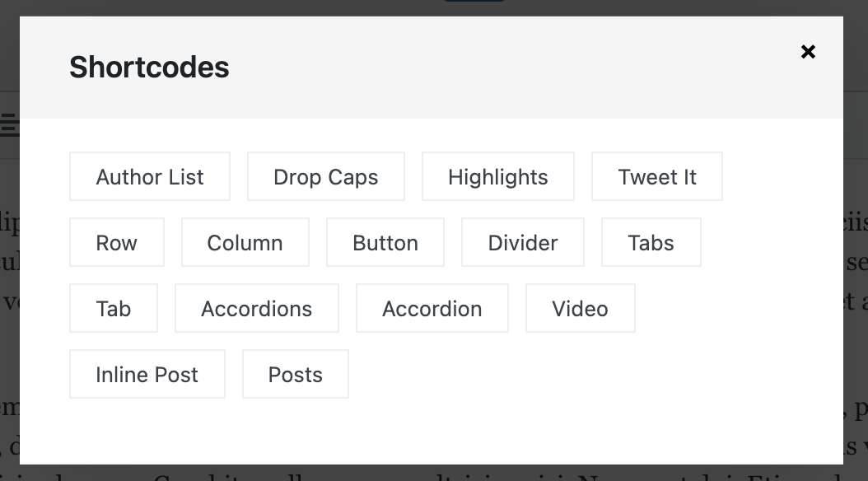Click the Column shortcode button
This screenshot has width=868, height=481.
tap(245, 242)
